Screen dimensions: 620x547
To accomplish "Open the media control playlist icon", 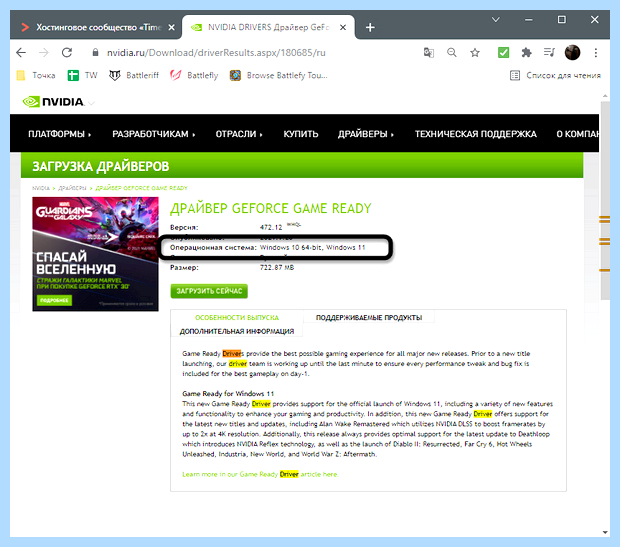I will pyautogui.click(x=549, y=53).
